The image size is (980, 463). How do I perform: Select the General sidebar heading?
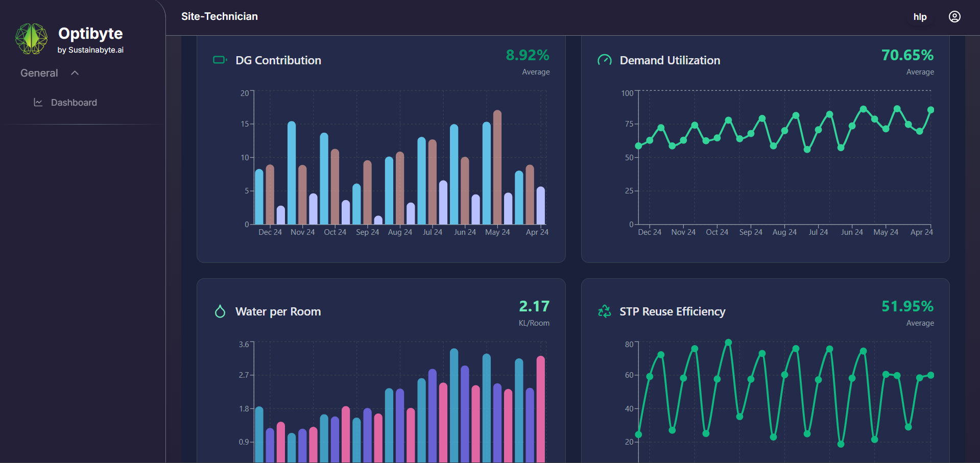tap(39, 73)
